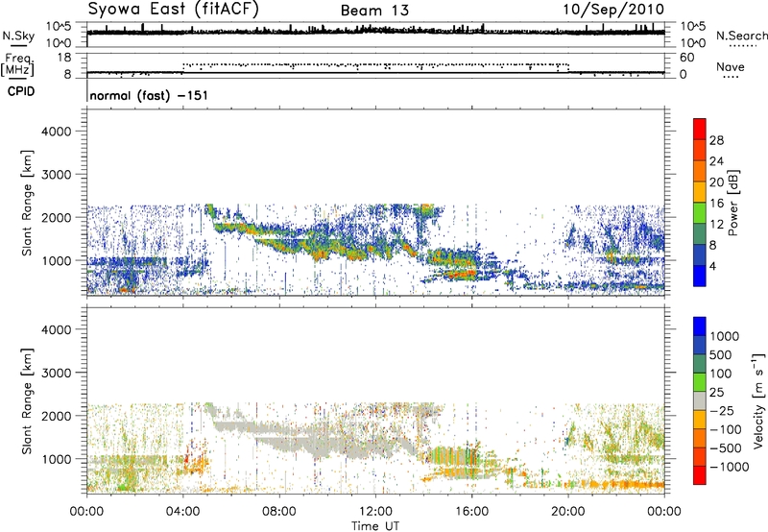This screenshot has width=768, height=532.
Task: Click the date '10/Sep/2010'
Action: point(613,10)
